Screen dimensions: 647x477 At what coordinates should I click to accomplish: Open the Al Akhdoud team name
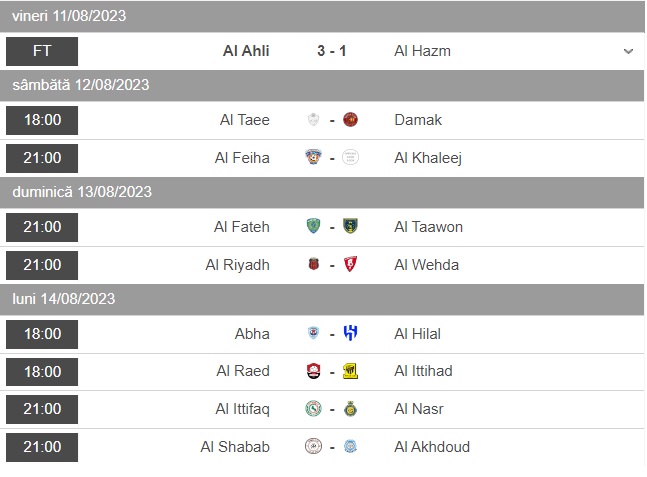pos(432,447)
